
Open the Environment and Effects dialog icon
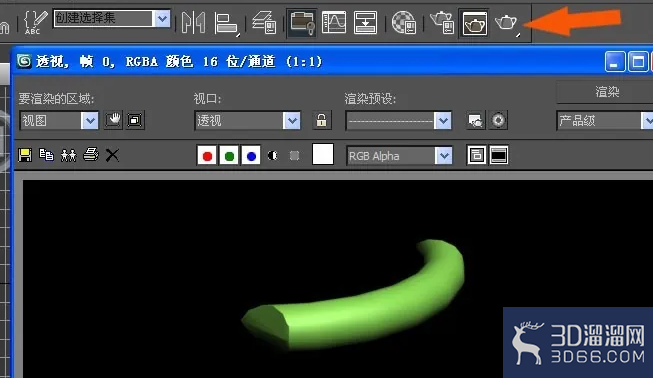498,121
